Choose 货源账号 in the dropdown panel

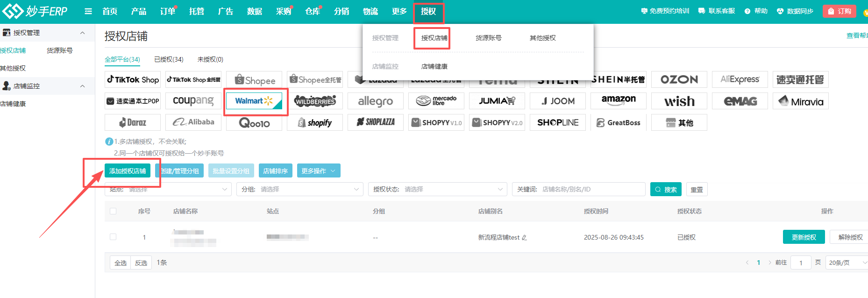488,38
